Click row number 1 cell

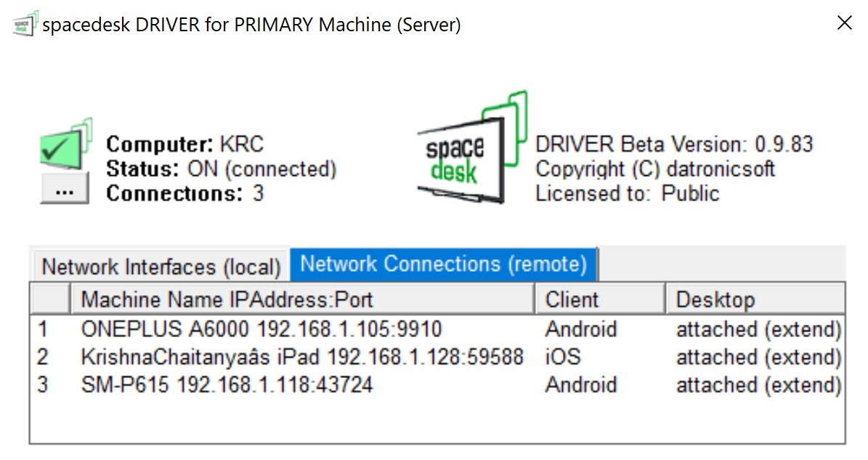pyautogui.click(x=43, y=329)
